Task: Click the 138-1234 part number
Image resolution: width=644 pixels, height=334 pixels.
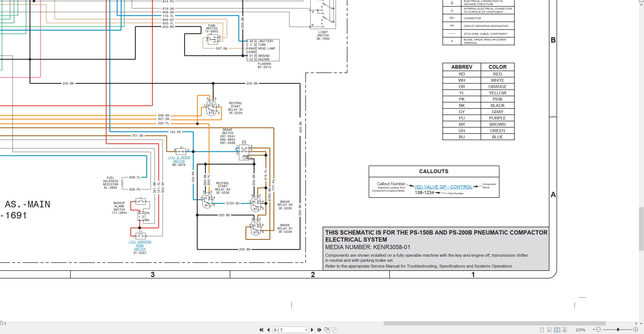Action: tap(424, 193)
